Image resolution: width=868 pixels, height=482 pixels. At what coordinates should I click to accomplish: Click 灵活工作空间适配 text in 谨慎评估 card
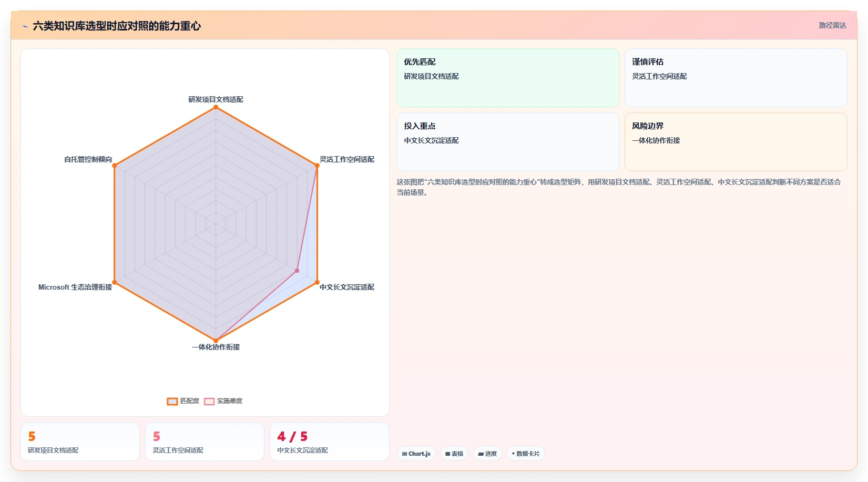(x=659, y=76)
